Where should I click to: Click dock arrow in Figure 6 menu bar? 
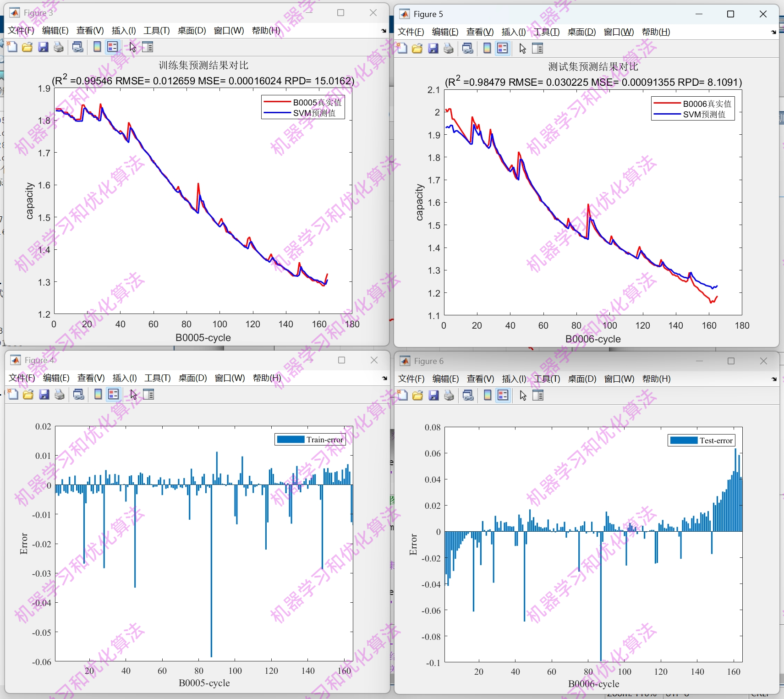774,379
